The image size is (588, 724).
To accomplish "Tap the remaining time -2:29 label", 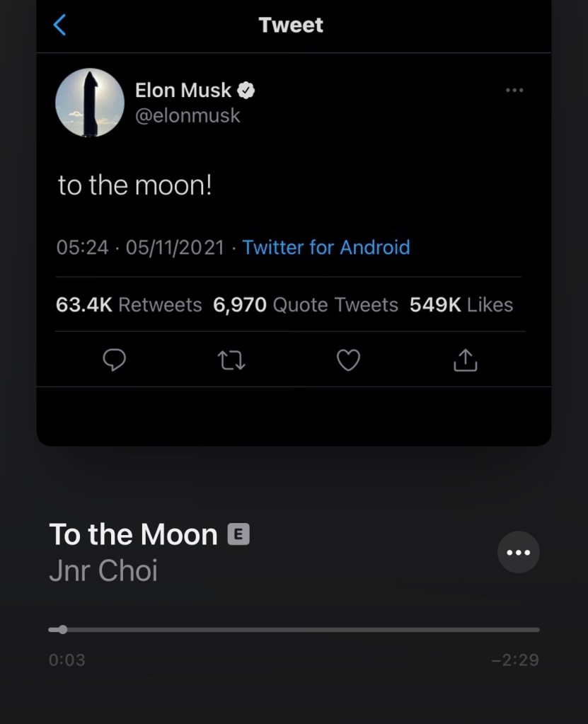I will pos(515,660).
